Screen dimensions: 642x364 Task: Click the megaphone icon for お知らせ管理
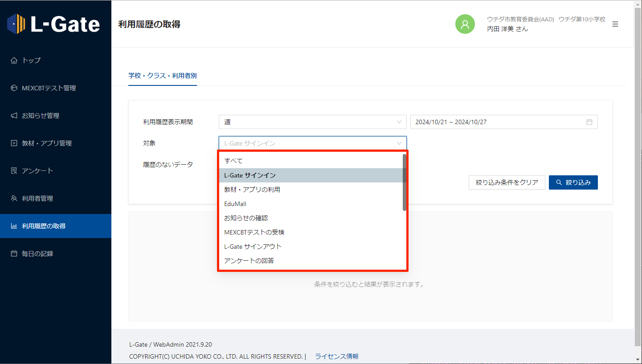pos(14,116)
